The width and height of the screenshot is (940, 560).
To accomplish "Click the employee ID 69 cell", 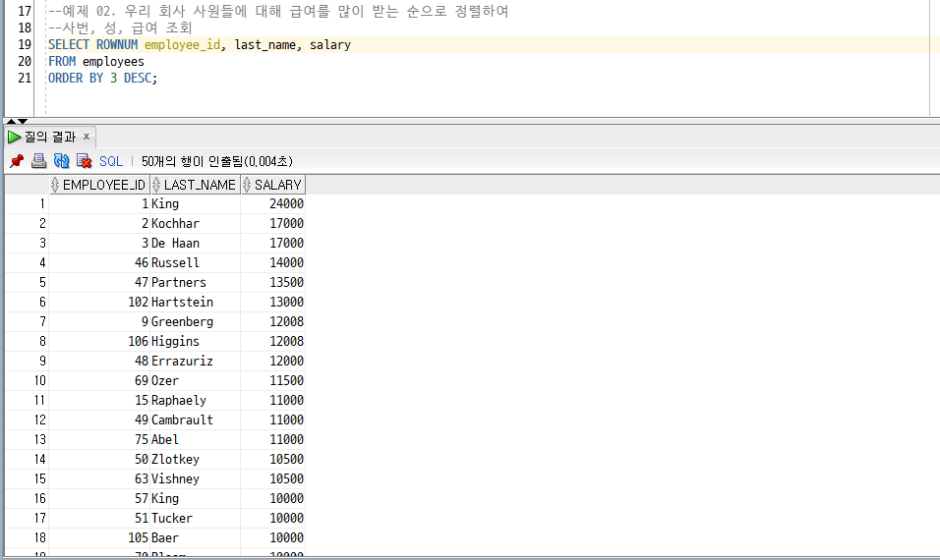I will (99, 381).
